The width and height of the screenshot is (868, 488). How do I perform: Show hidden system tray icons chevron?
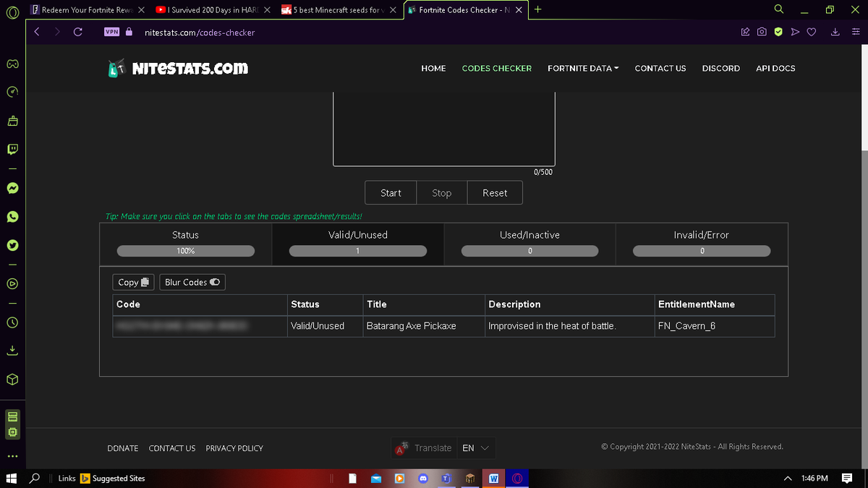788,479
